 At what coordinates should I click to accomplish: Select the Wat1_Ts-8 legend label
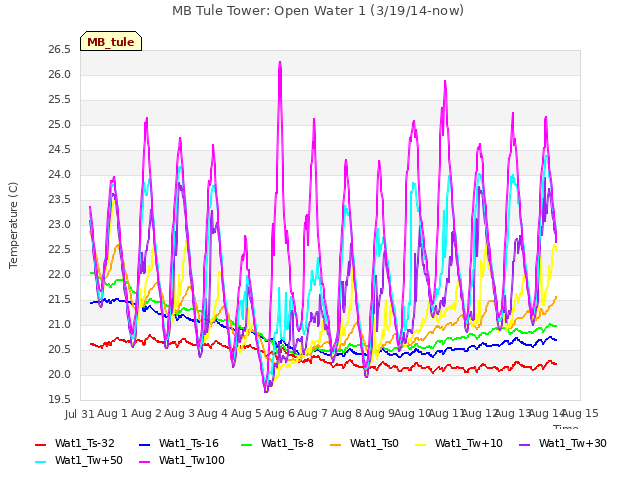[287, 443]
